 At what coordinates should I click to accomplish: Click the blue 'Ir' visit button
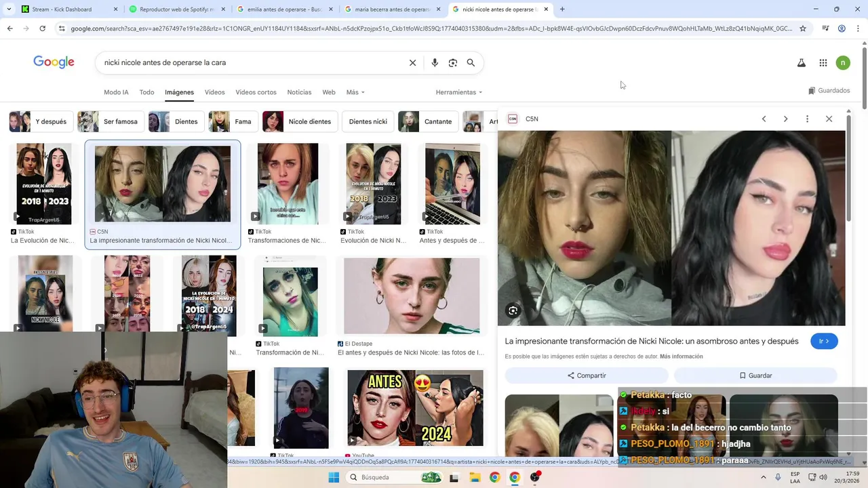[x=824, y=341]
